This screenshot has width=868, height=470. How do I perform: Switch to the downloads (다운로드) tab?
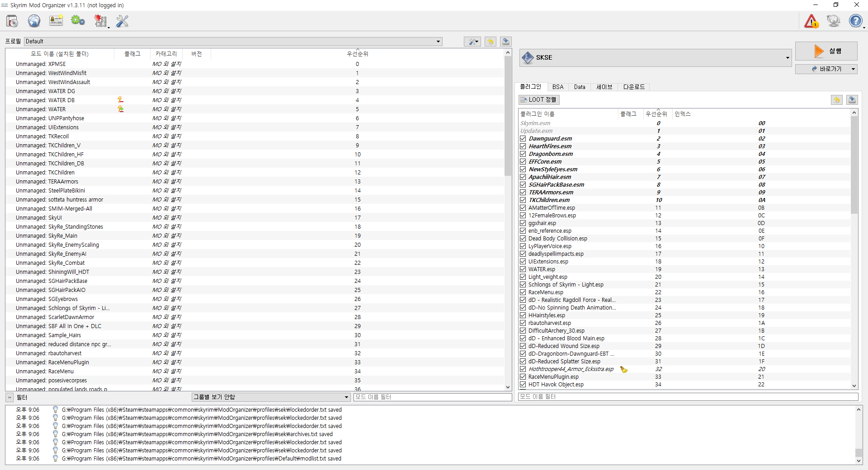634,87
